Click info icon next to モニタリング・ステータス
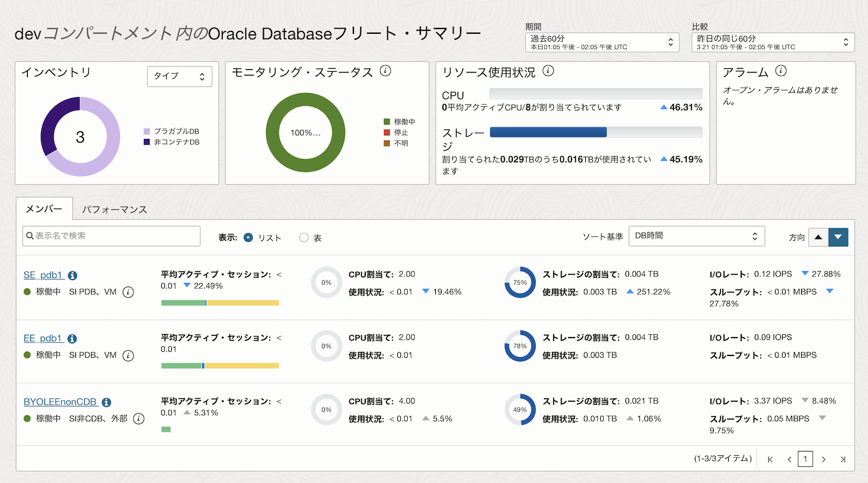 pos(385,71)
